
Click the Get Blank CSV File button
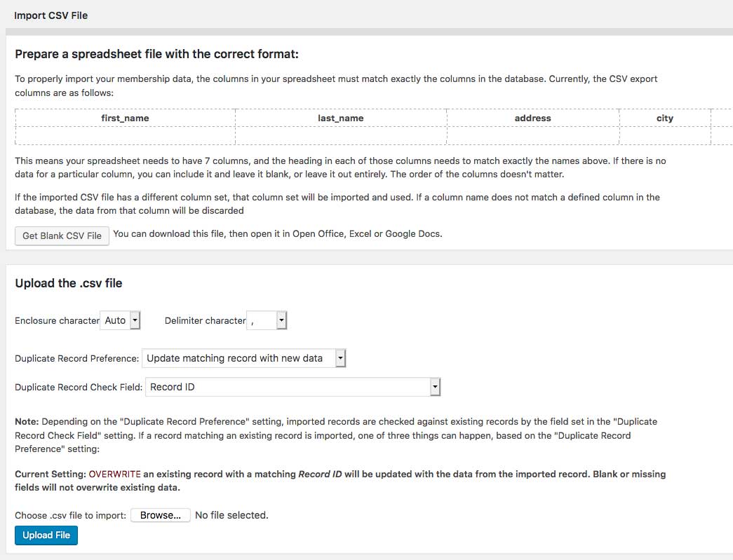tap(61, 235)
